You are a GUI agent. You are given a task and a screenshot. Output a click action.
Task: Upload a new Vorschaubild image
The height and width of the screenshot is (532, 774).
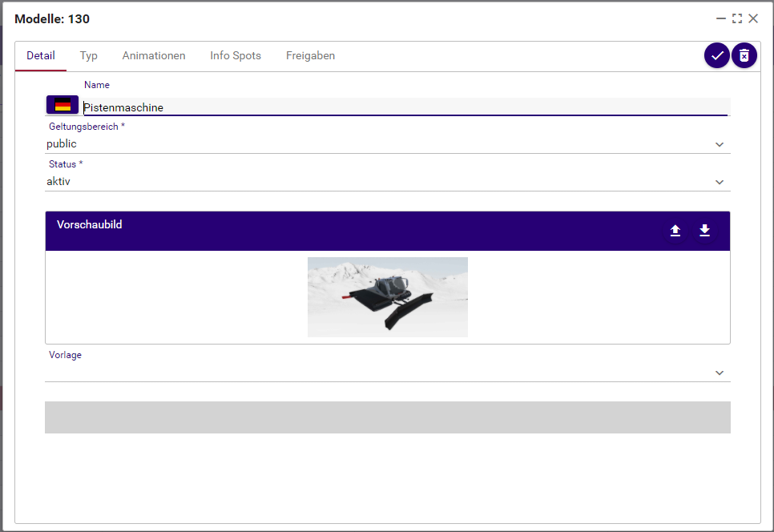(x=675, y=231)
